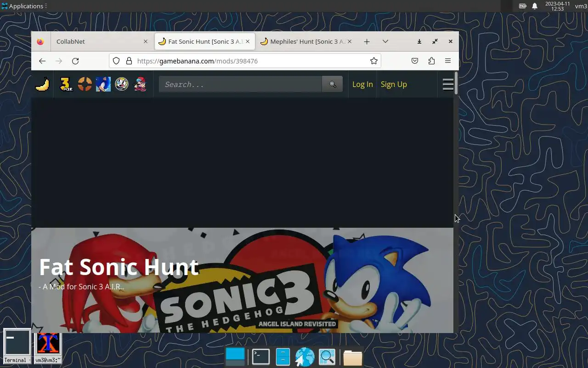Screen dimensions: 588x368
Task: Show desktop from the dock
Action: click(236, 357)
